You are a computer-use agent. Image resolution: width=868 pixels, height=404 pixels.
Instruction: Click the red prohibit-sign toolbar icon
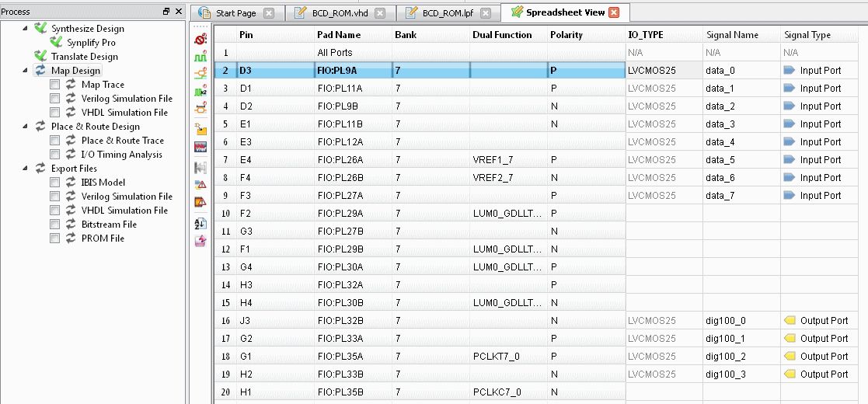(200, 40)
